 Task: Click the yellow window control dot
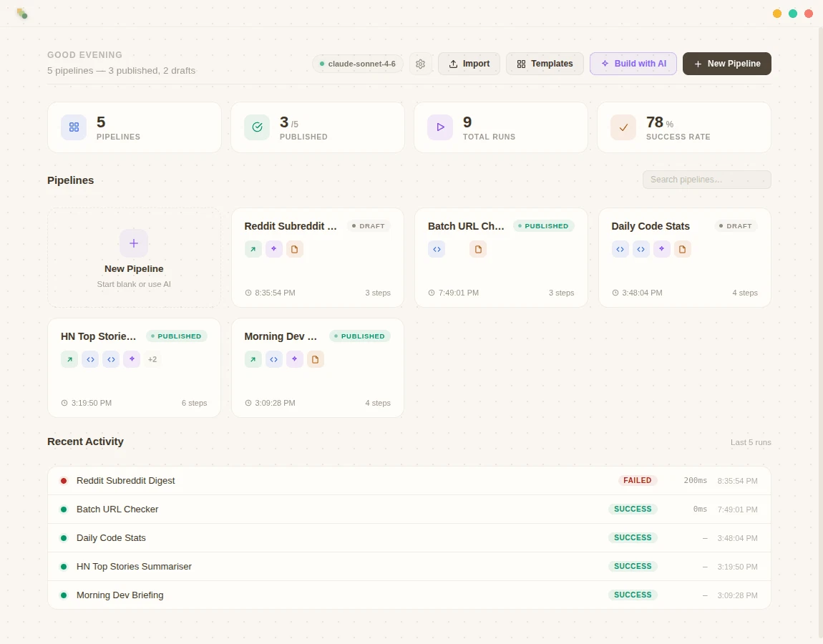coord(777,14)
